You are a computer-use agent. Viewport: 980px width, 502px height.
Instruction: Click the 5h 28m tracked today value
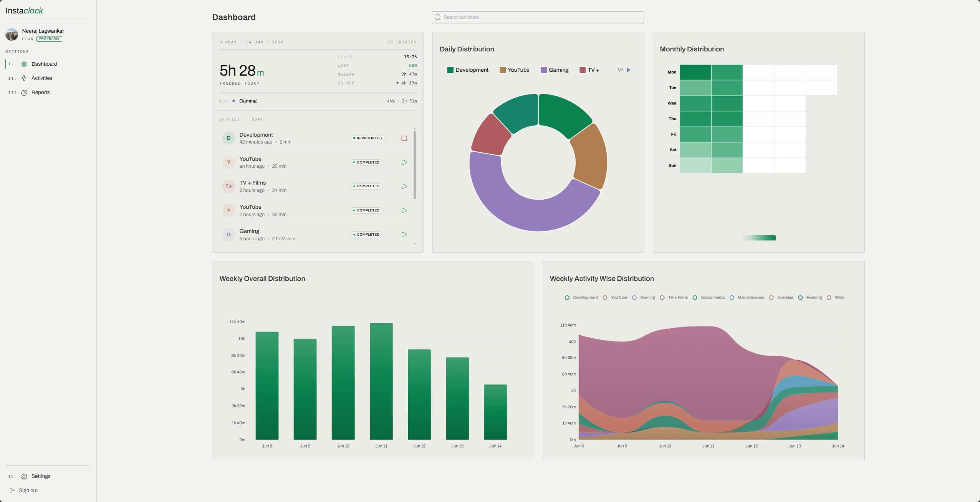(x=242, y=71)
